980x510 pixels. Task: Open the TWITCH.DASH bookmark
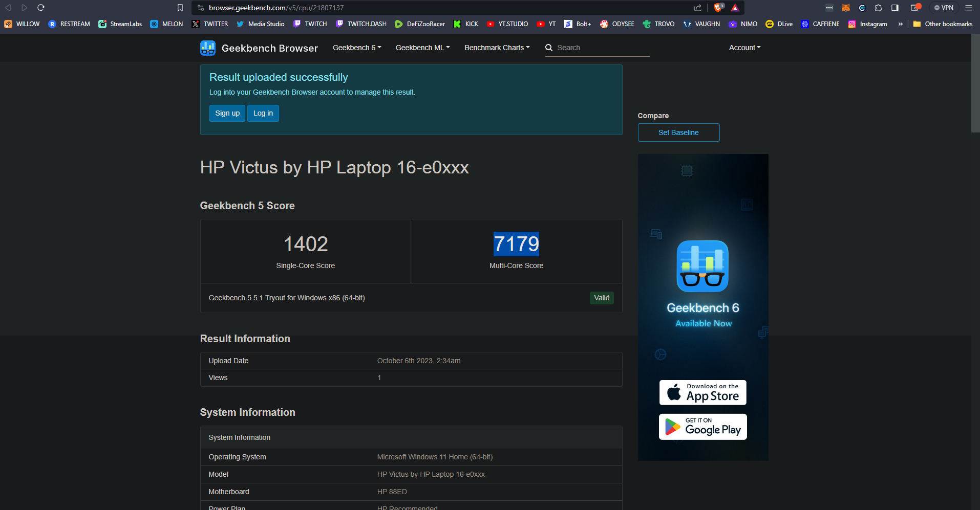[x=361, y=24]
